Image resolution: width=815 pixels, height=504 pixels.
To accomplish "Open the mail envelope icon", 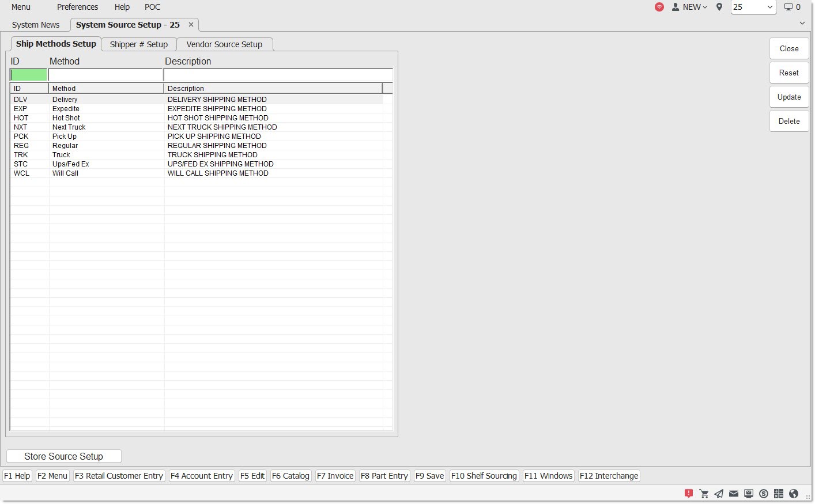I will (x=734, y=494).
